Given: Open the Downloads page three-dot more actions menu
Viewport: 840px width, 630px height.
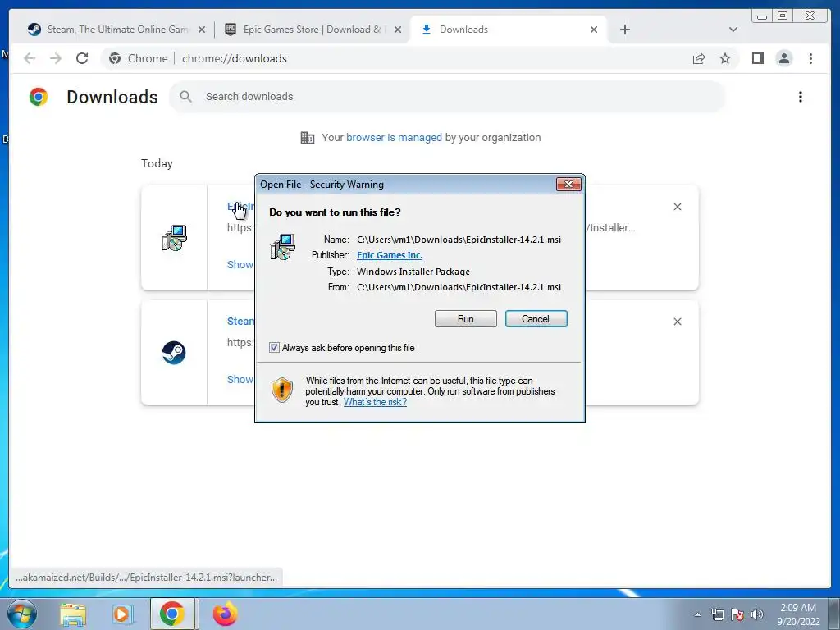Looking at the screenshot, I should point(801,97).
